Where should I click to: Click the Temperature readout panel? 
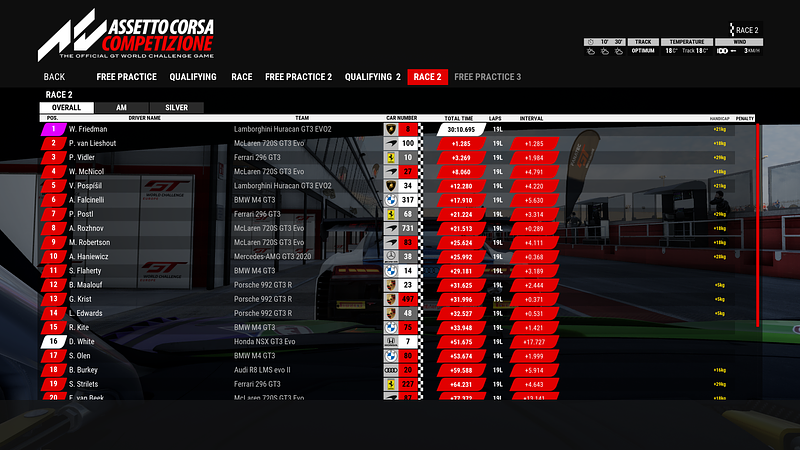[x=687, y=46]
